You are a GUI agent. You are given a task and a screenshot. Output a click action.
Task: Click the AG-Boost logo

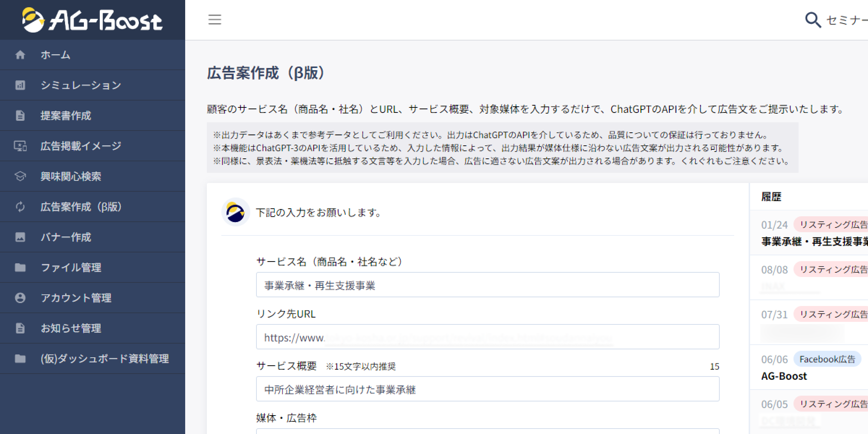click(x=92, y=20)
